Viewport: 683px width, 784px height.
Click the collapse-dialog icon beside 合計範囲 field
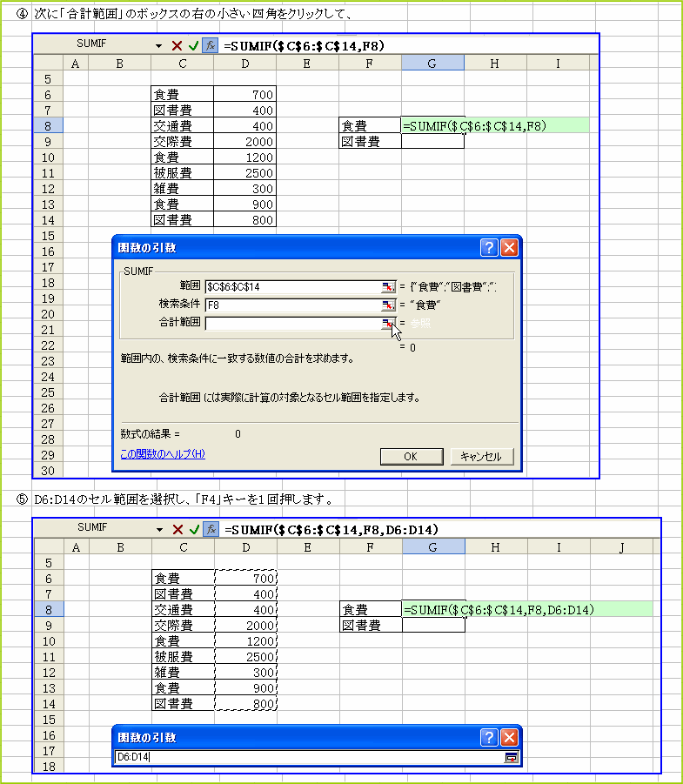point(388,324)
